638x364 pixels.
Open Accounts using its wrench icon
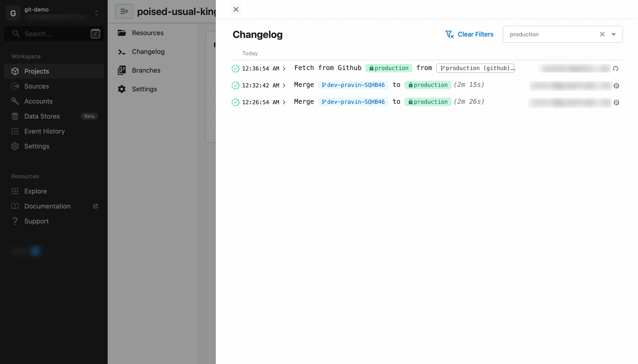[15, 101]
